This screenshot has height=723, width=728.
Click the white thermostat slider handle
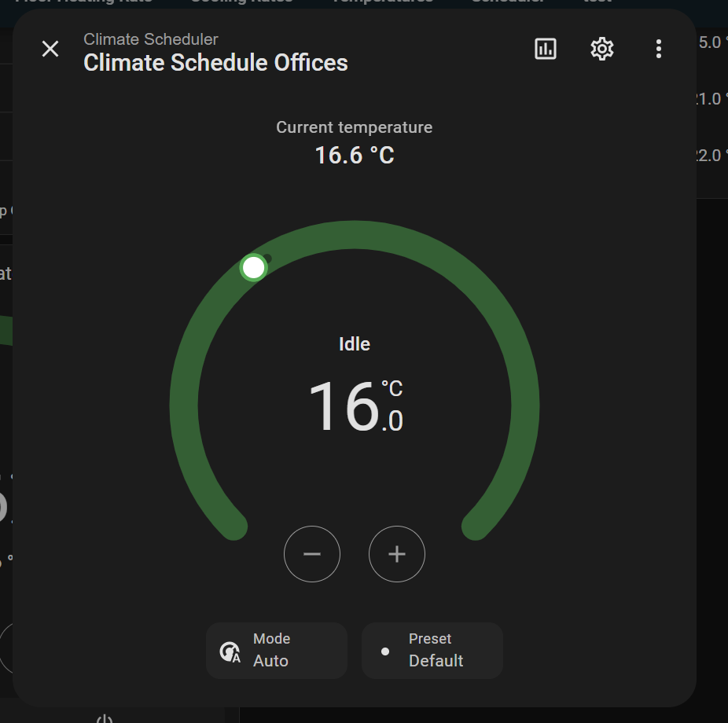[253, 268]
